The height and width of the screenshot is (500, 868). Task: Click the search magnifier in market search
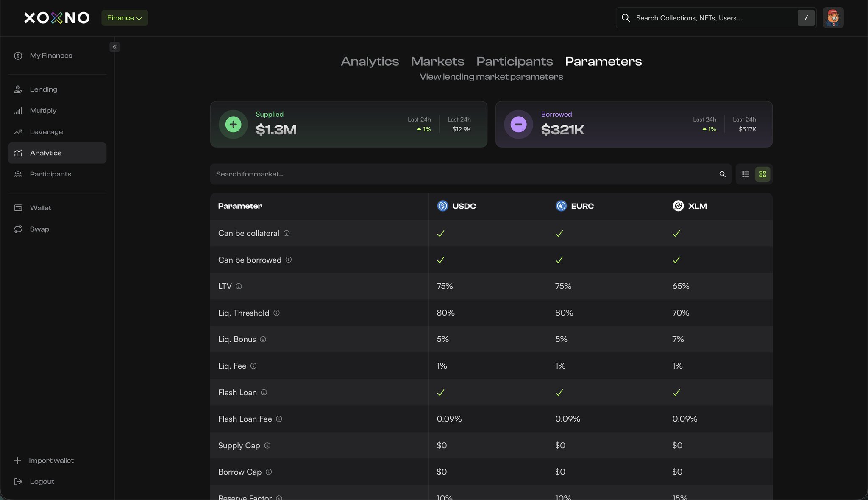point(722,174)
